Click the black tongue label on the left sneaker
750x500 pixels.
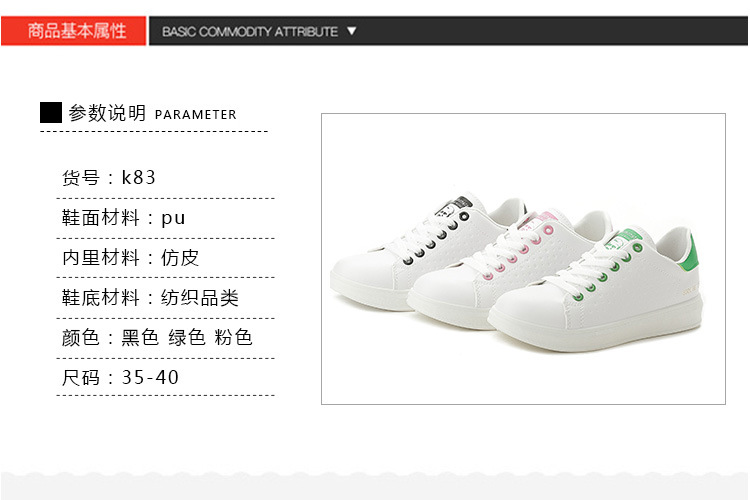(454, 207)
